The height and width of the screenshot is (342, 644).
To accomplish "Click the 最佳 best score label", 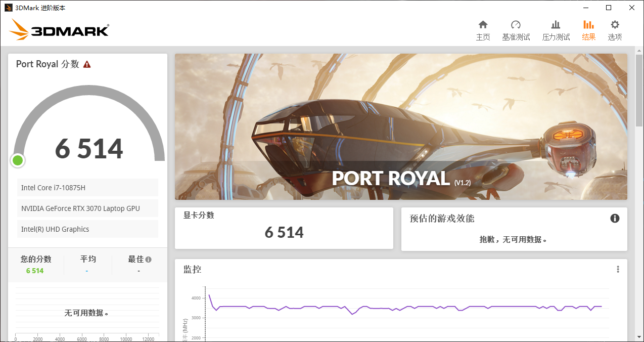I will point(135,259).
